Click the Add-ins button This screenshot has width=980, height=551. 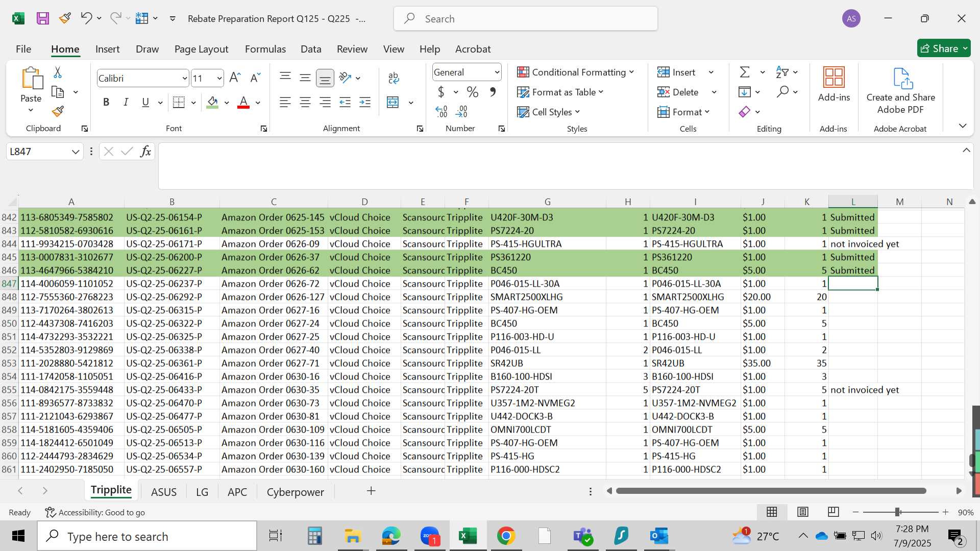coord(834,84)
